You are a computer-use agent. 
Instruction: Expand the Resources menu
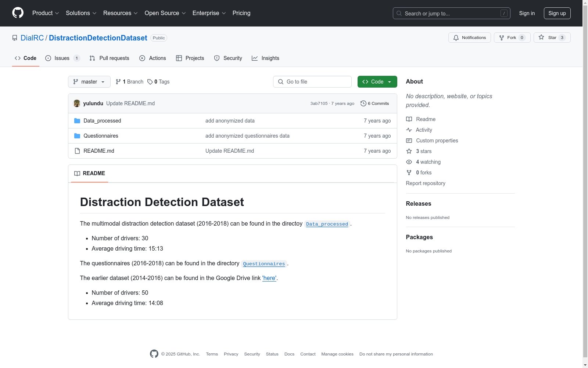click(x=121, y=13)
